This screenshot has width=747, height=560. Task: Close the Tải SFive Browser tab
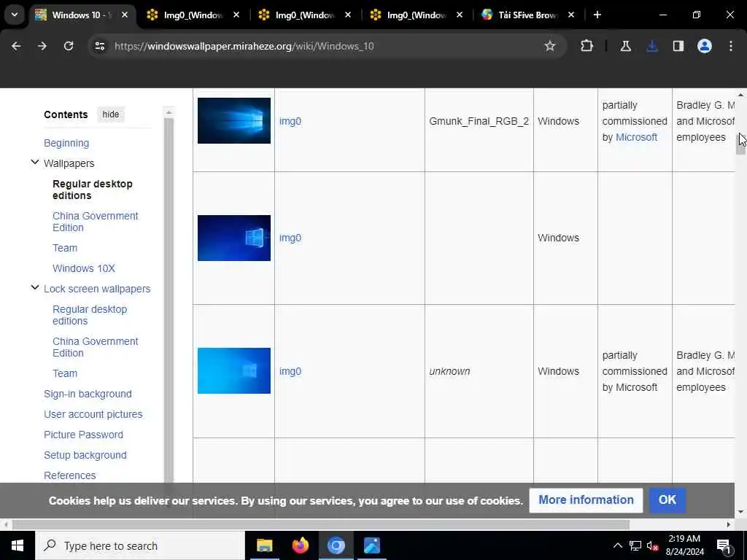point(571,15)
